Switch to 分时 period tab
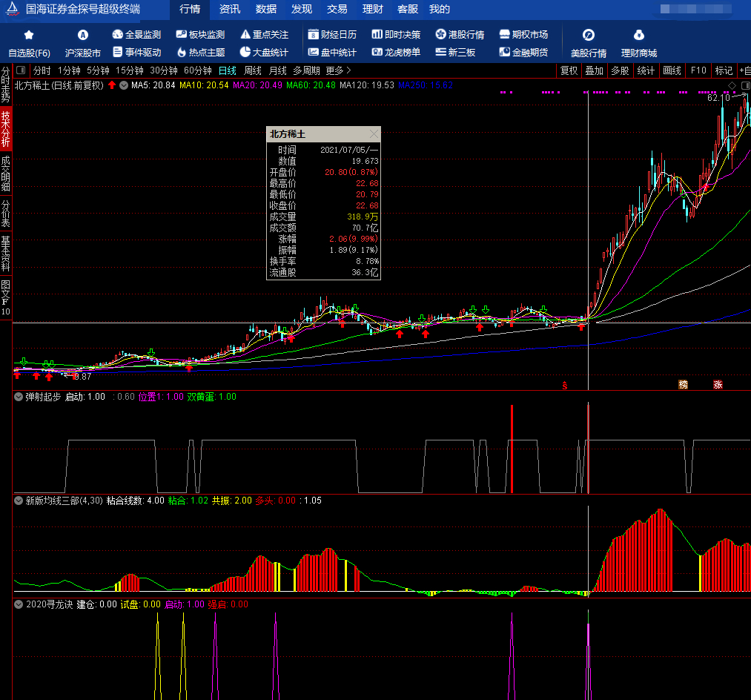Viewport: 751px width, 700px height. click(x=42, y=70)
